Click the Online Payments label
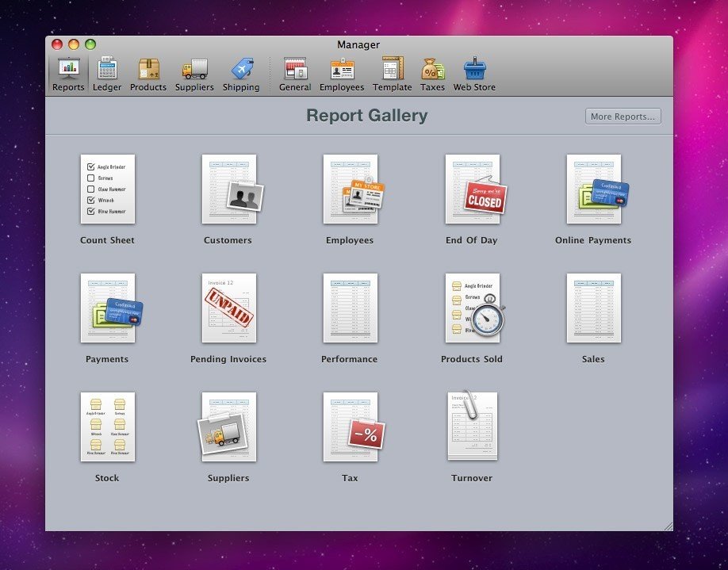This screenshot has width=728, height=570. 593,240
